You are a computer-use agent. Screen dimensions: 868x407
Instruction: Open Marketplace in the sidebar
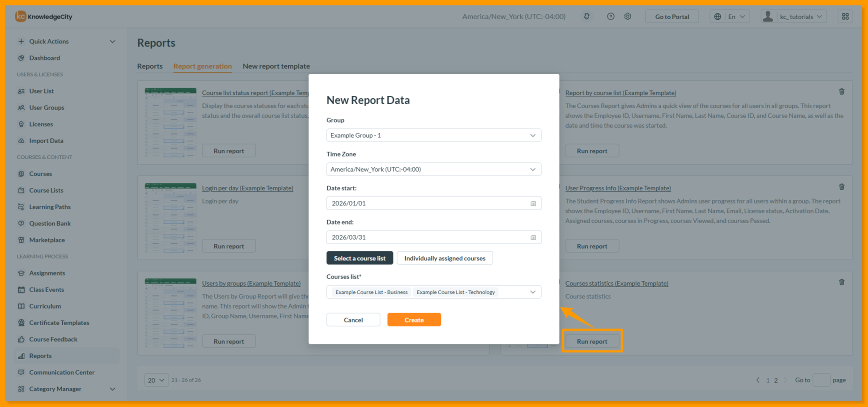coord(47,240)
